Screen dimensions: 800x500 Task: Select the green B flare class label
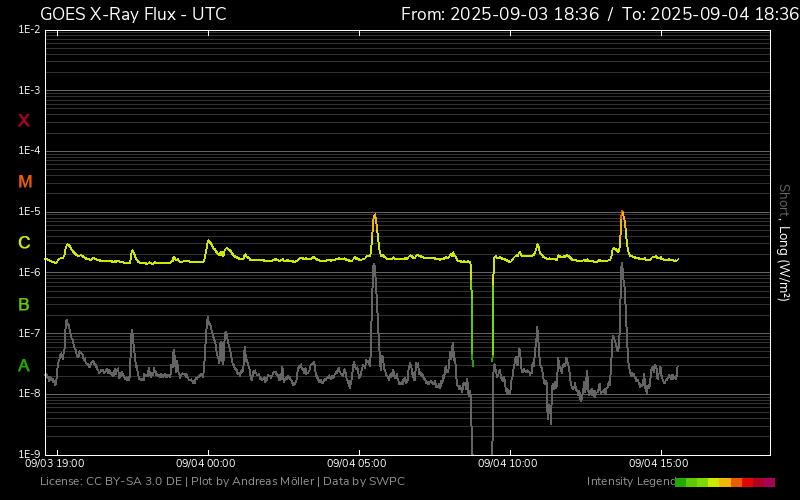point(24,304)
